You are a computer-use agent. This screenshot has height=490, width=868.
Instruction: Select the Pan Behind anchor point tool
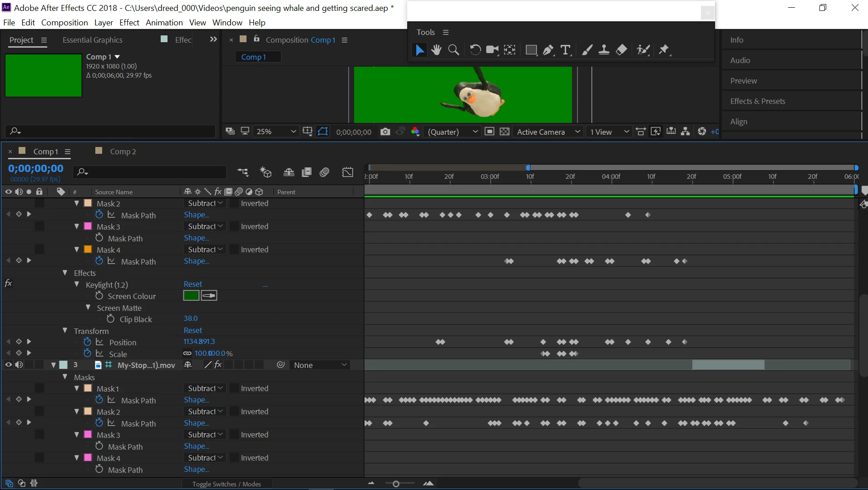click(510, 50)
